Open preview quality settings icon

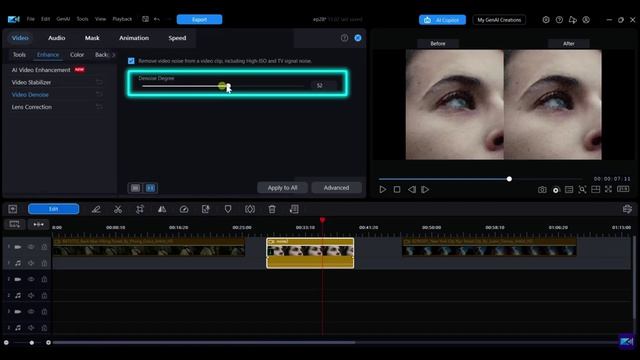(556, 190)
